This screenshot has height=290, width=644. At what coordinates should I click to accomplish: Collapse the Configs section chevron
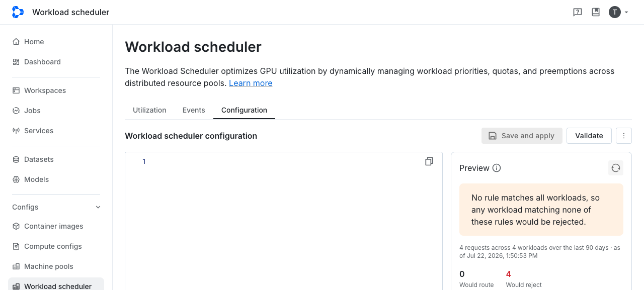pyautogui.click(x=98, y=207)
